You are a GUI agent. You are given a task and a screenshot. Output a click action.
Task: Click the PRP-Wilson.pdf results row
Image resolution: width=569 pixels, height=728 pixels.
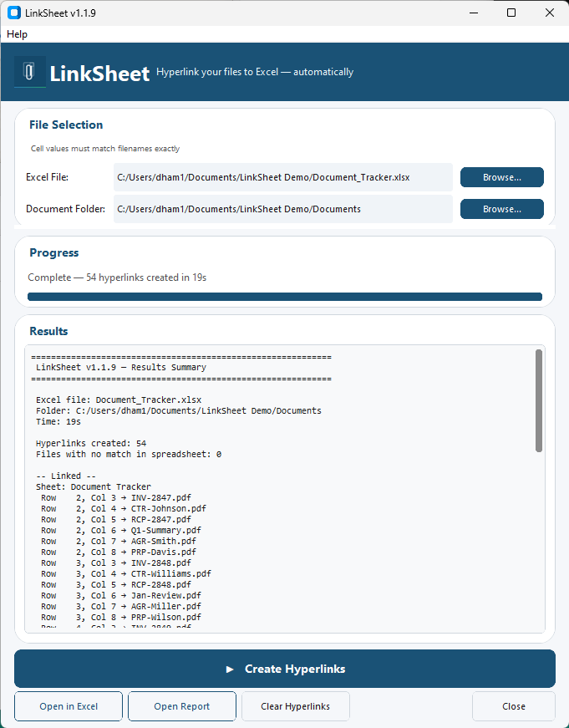(121, 617)
